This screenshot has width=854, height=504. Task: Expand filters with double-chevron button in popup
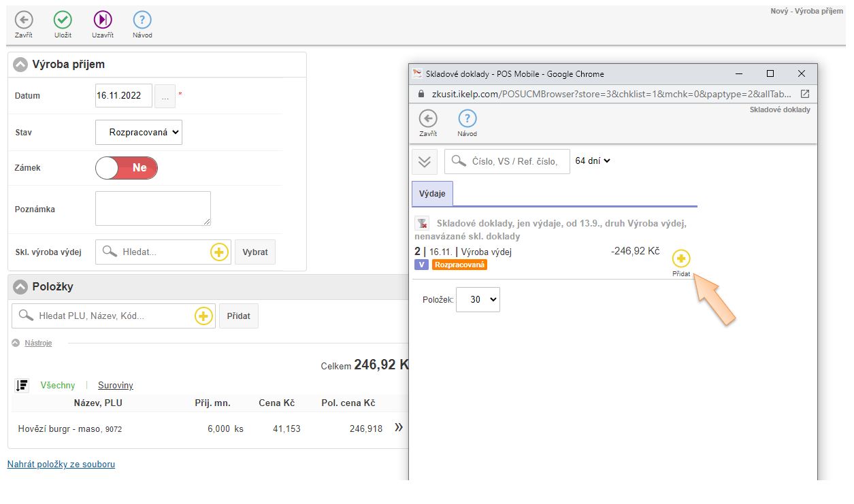pyautogui.click(x=425, y=162)
